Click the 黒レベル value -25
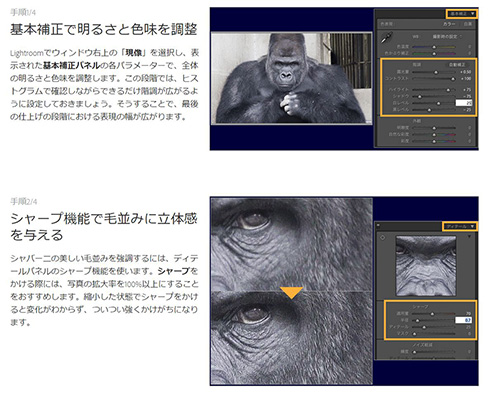This screenshot has width=490, height=394. point(467,109)
